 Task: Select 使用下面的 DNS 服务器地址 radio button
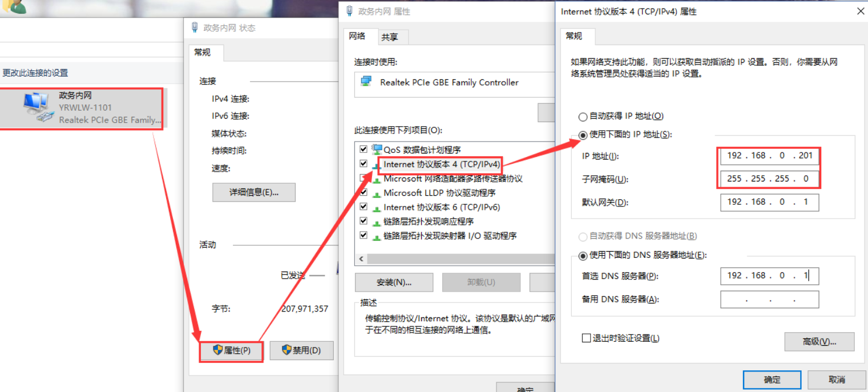[x=583, y=255]
